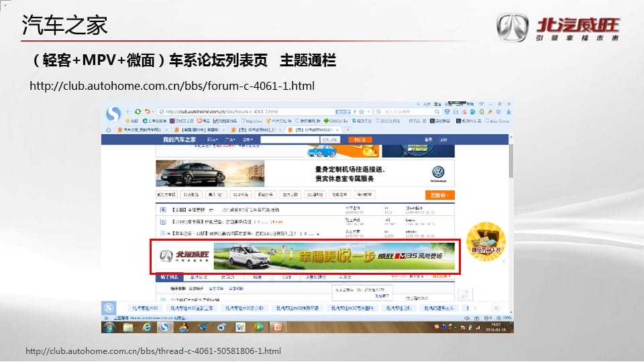The image size is (644, 362).
Task: Expand the first dropdown in the blue nav bar
Action: 213,139
